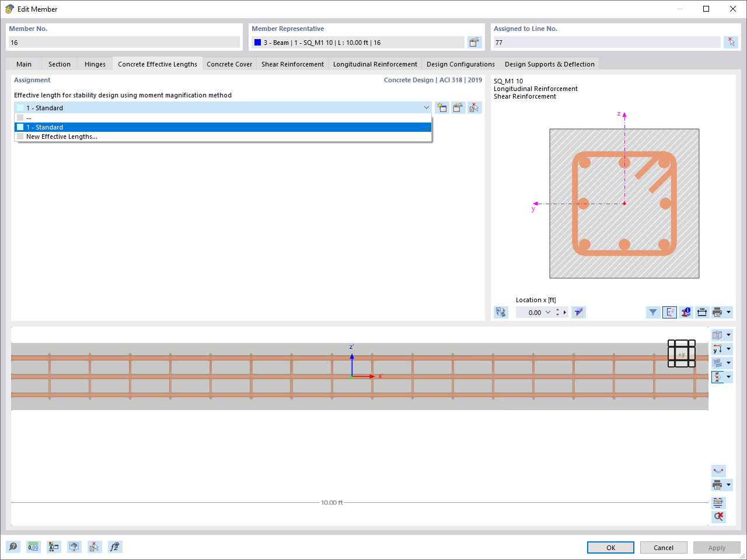
Task: Confirm with the OK button
Action: 610,547
